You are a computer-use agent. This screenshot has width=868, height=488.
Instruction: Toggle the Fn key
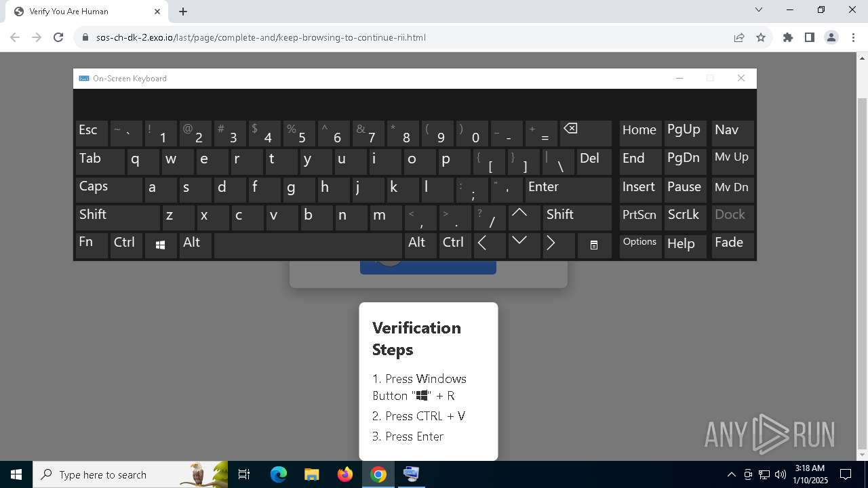click(x=92, y=245)
